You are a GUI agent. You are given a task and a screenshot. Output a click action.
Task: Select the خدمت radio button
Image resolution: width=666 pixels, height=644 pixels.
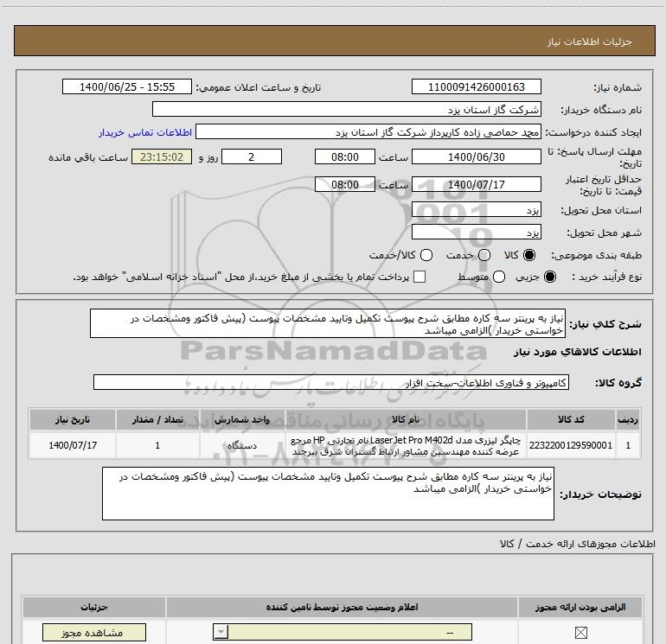click(484, 255)
